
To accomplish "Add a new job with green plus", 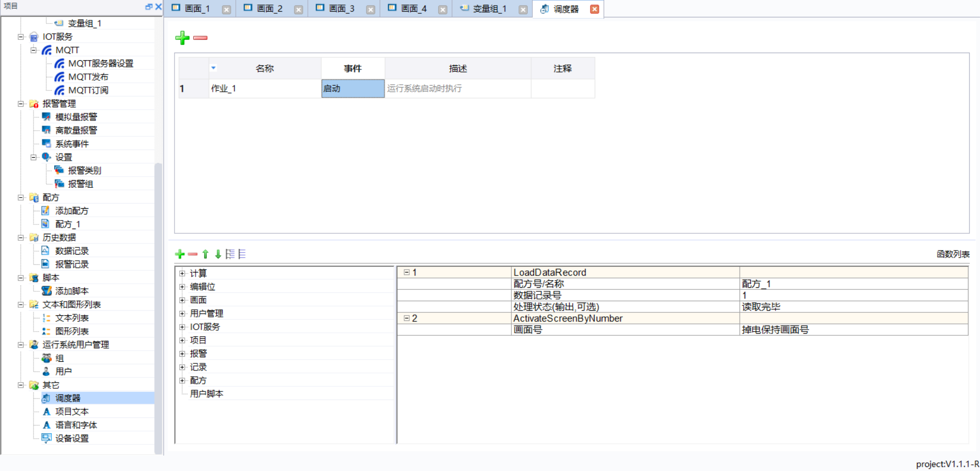I will coord(182,38).
